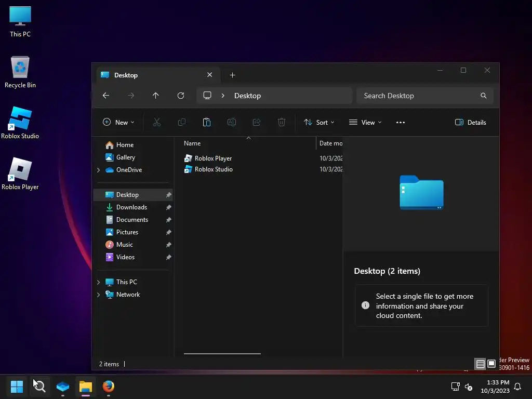Screen dimensions: 532x399
Task: Open the View dropdown
Action: [365, 123]
